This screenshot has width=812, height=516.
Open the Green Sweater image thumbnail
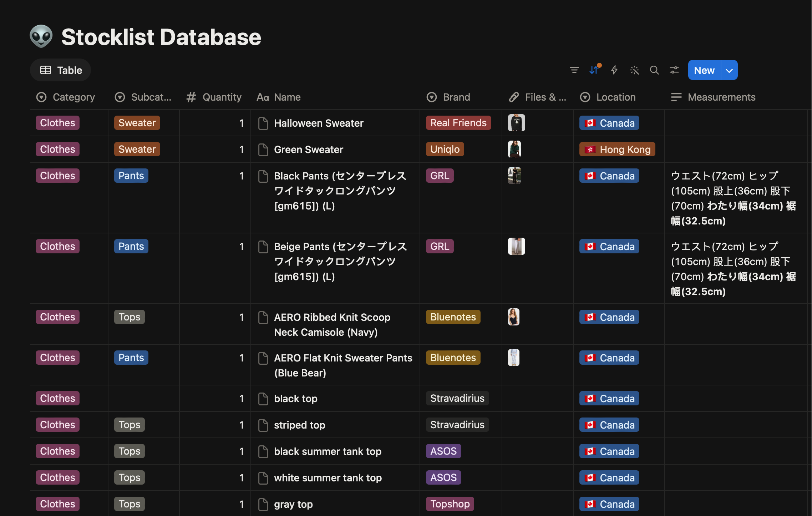coord(514,149)
